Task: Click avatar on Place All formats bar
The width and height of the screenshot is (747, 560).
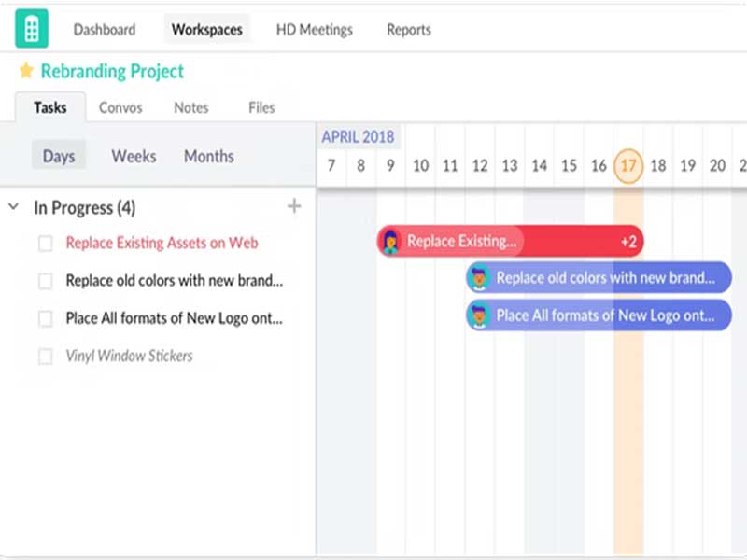Action: tap(479, 315)
